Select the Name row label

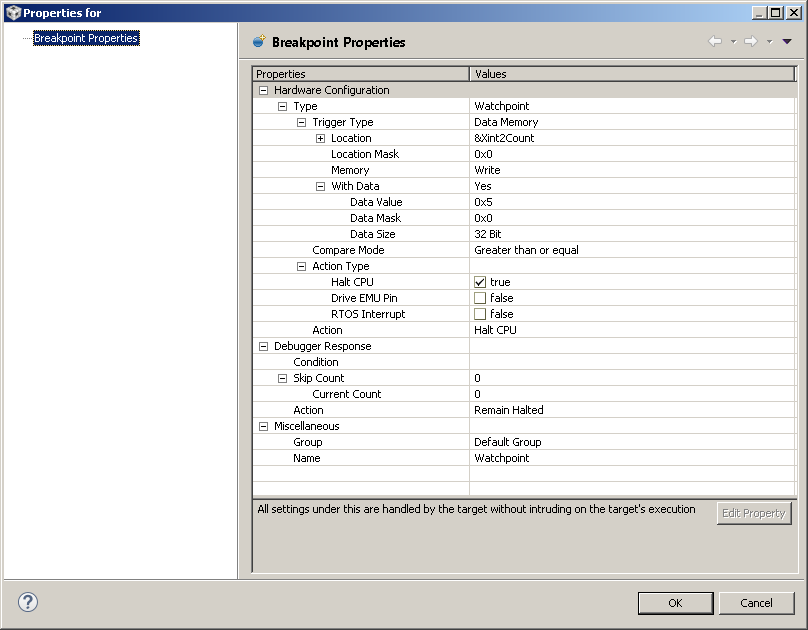click(307, 458)
